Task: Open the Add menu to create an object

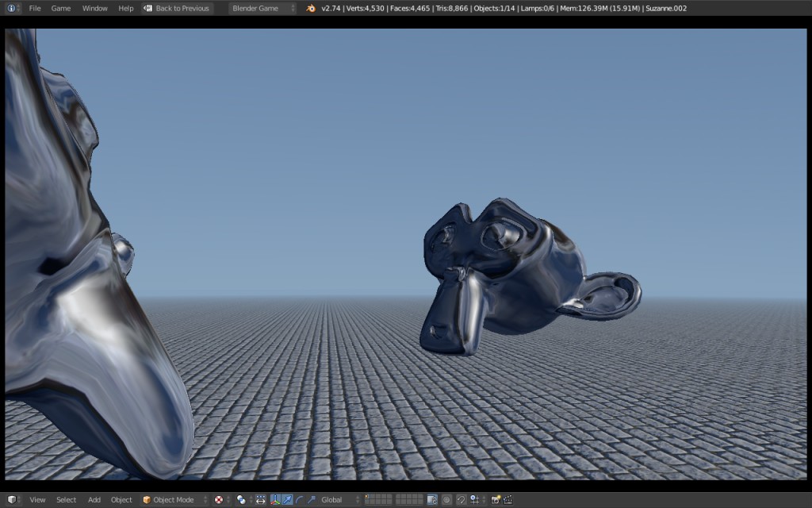Action: [x=94, y=500]
